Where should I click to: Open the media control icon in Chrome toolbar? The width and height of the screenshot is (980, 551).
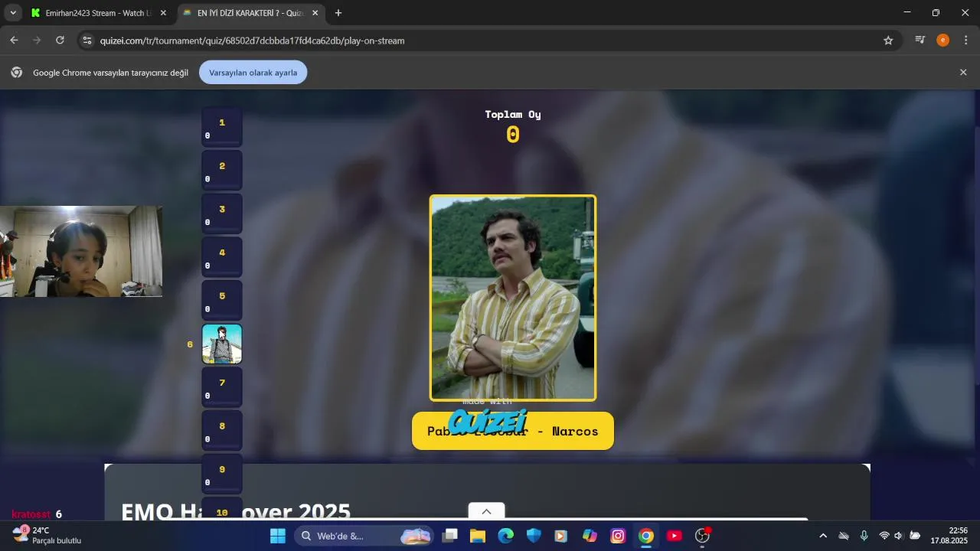click(x=920, y=41)
